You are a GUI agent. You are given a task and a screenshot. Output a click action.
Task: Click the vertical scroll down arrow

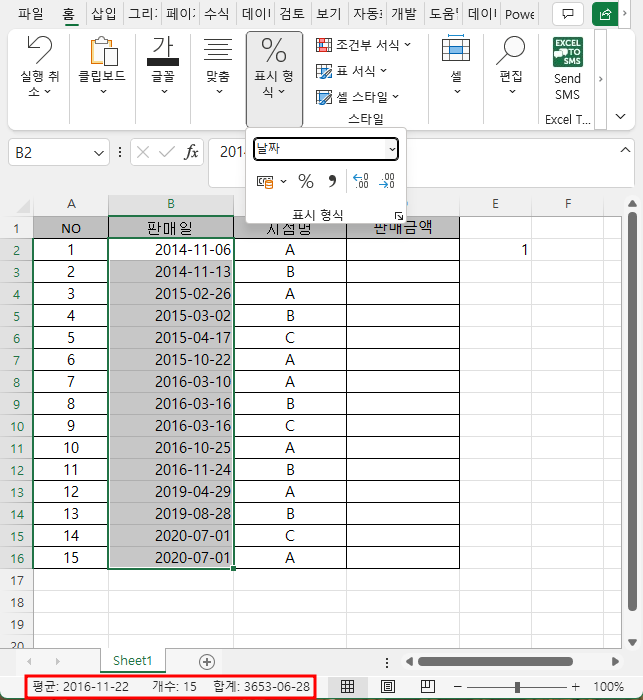(632, 642)
